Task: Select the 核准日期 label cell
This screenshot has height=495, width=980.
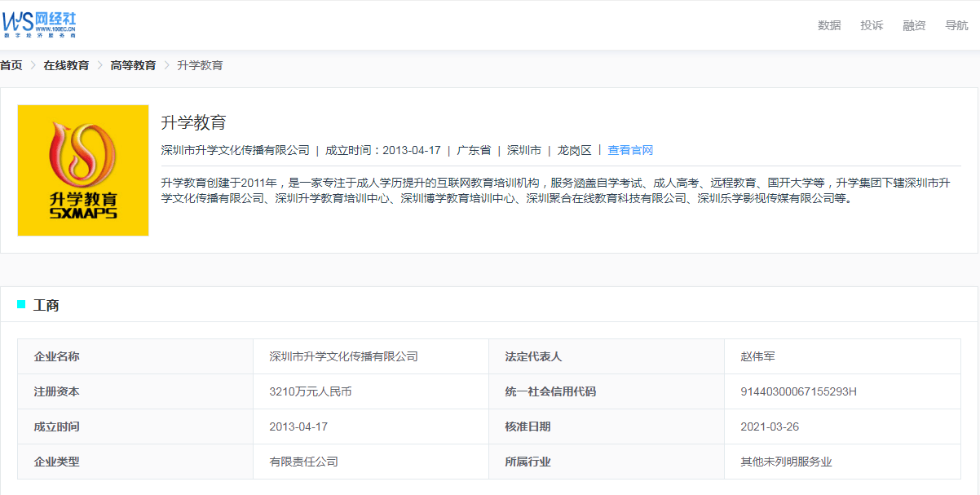Action: point(607,426)
